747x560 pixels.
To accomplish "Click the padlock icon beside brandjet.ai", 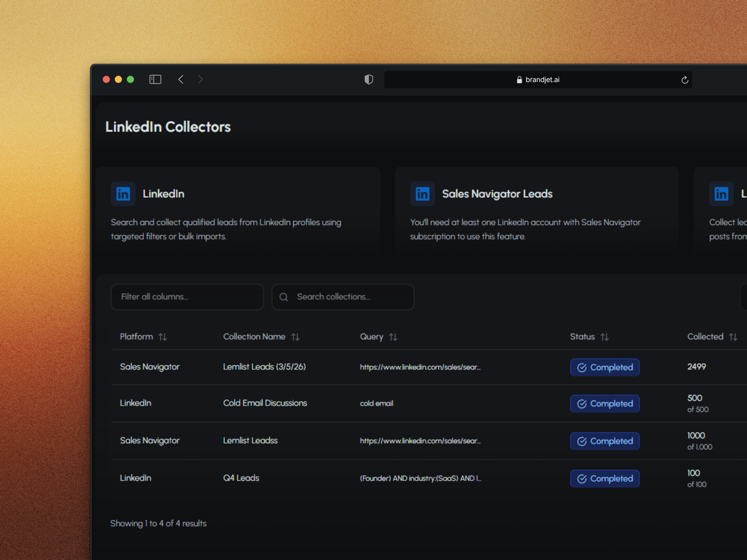I will pos(519,79).
